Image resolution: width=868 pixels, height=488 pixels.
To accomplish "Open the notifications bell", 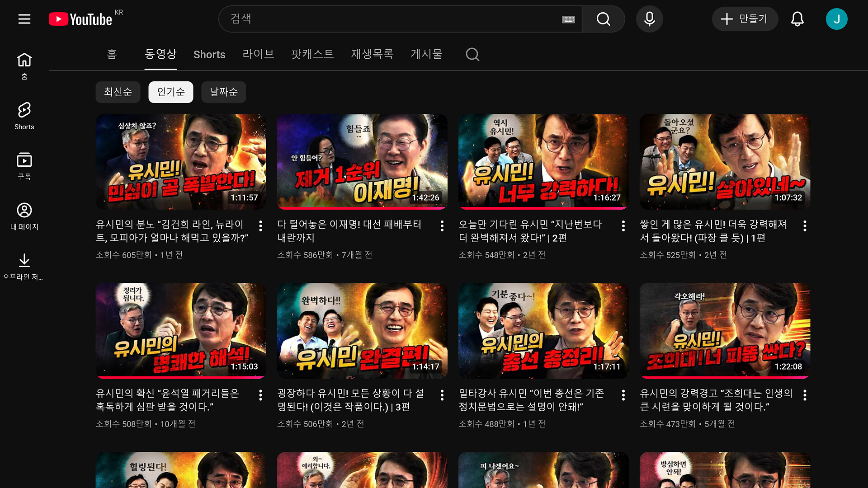I will click(x=797, y=19).
